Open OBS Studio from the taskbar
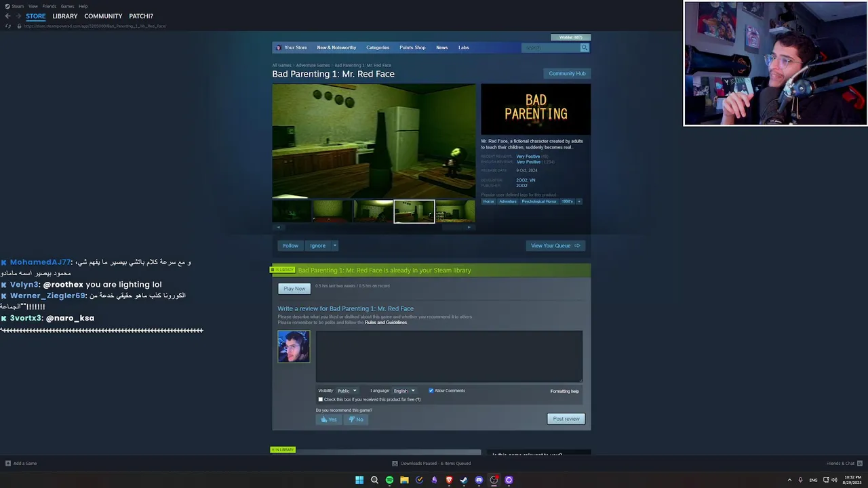The image size is (868, 488). [494, 480]
